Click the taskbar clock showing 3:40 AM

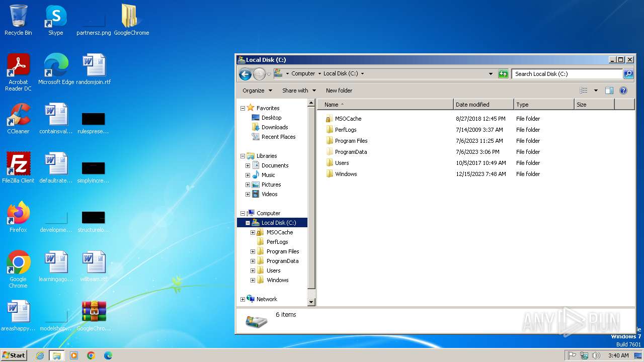pos(618,355)
